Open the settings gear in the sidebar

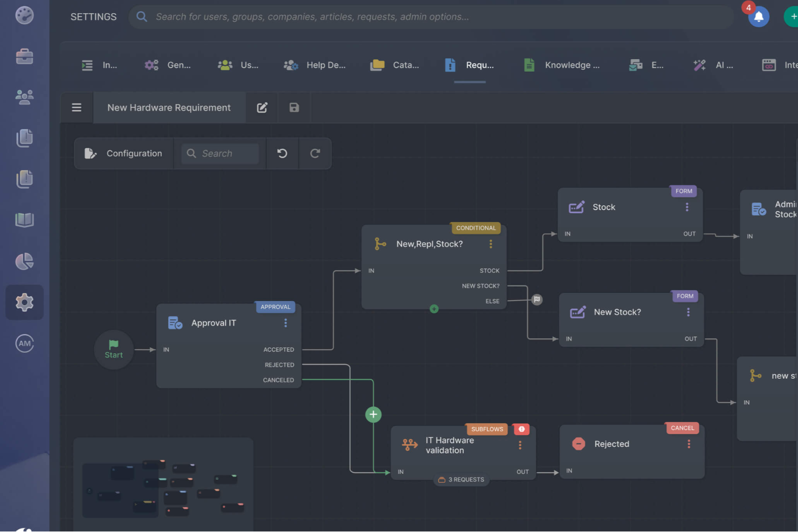point(25,302)
